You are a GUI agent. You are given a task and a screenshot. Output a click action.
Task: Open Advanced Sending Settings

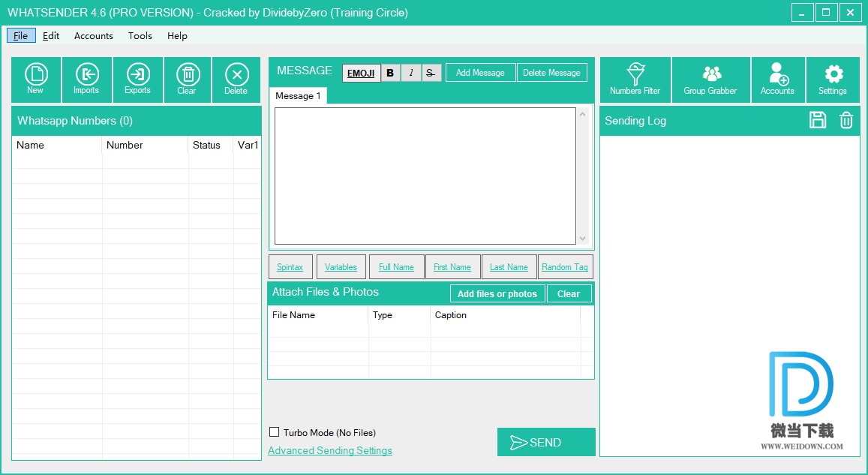(x=330, y=451)
